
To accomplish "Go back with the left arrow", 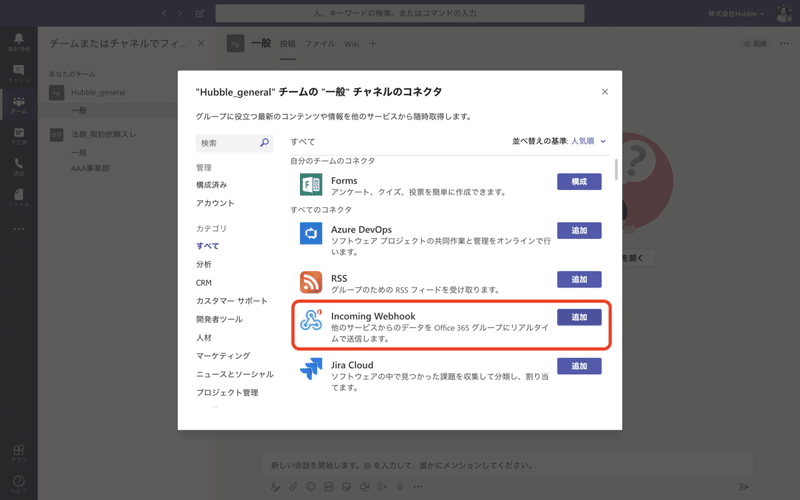I will pyautogui.click(x=164, y=13).
